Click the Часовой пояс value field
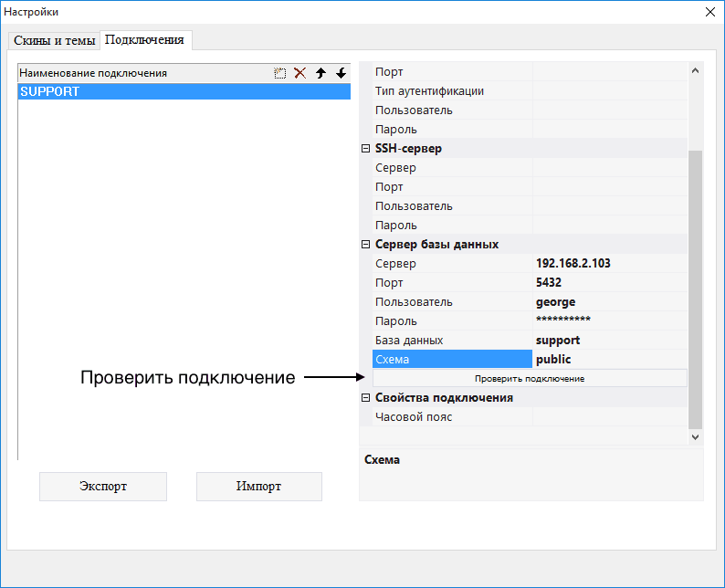 [609, 417]
